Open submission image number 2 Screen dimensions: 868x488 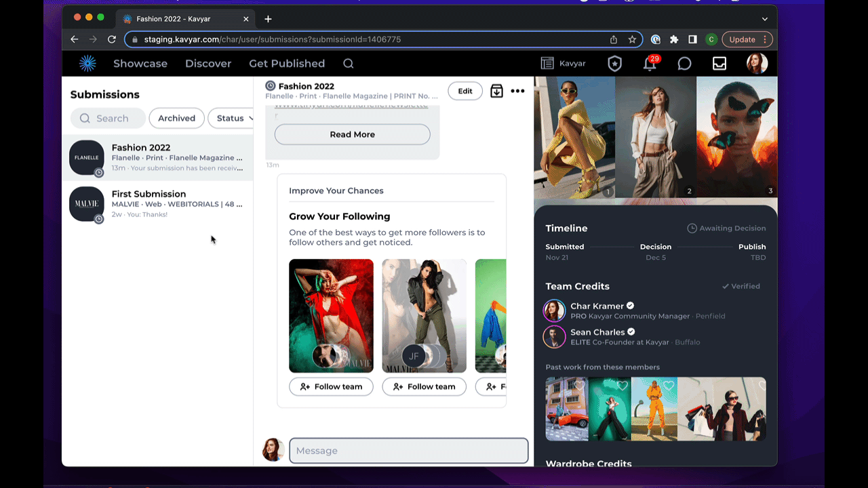point(656,137)
